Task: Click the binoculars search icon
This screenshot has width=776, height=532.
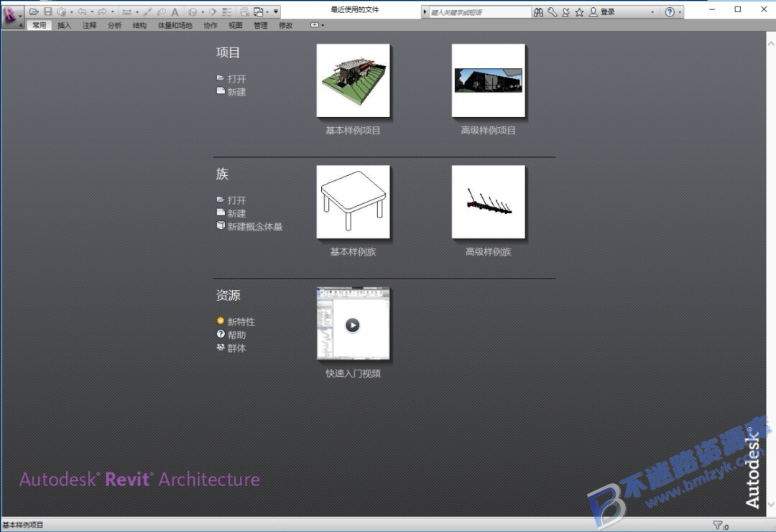Action: coord(538,12)
